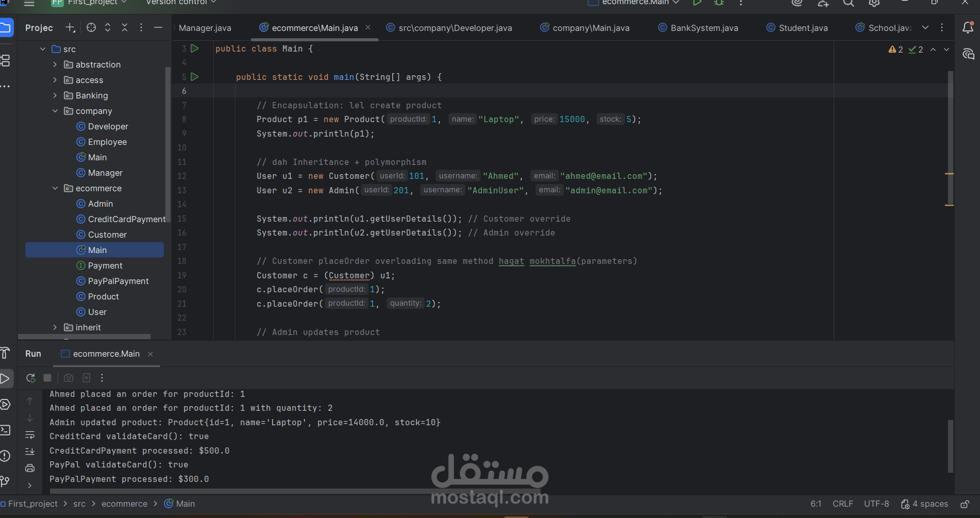Open the IDE Settings gear icon
This screenshot has width=980, height=518.
[873, 3]
